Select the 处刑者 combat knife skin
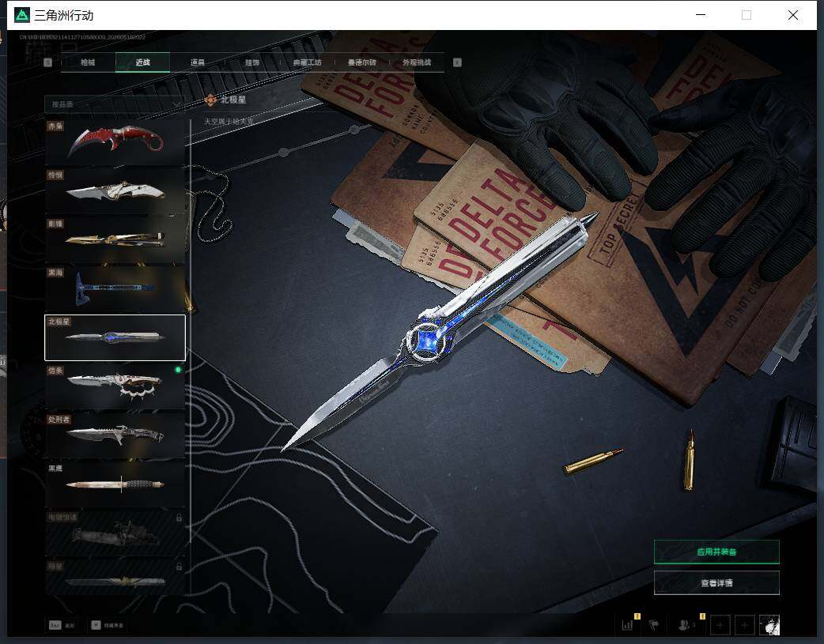The image size is (824, 644). pos(115,435)
